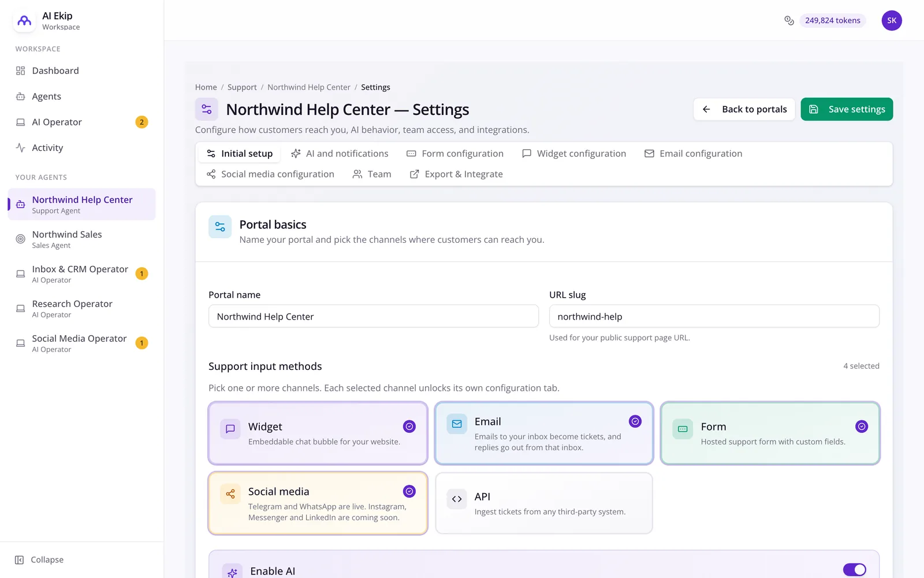Open the Form configuration tab
This screenshot has height=578, width=924.
(x=455, y=154)
